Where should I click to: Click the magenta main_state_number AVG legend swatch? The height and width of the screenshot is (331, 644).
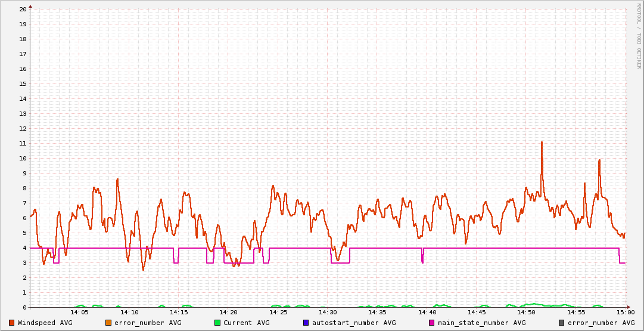pos(432,323)
